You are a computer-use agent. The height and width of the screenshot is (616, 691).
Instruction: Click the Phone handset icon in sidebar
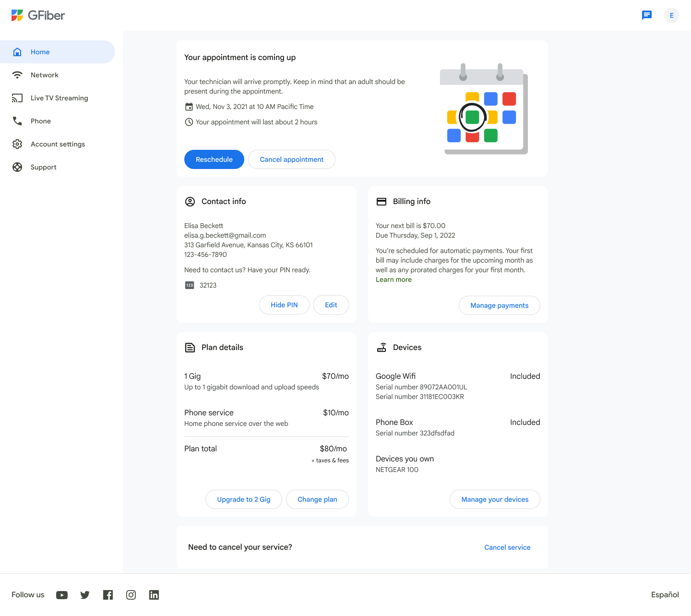[x=17, y=121]
